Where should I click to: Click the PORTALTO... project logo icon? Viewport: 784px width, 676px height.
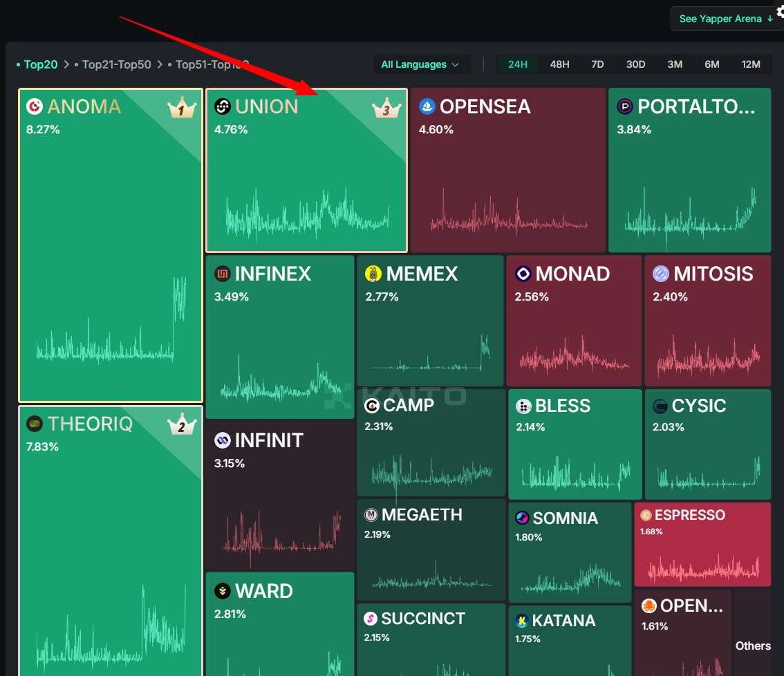pos(625,106)
